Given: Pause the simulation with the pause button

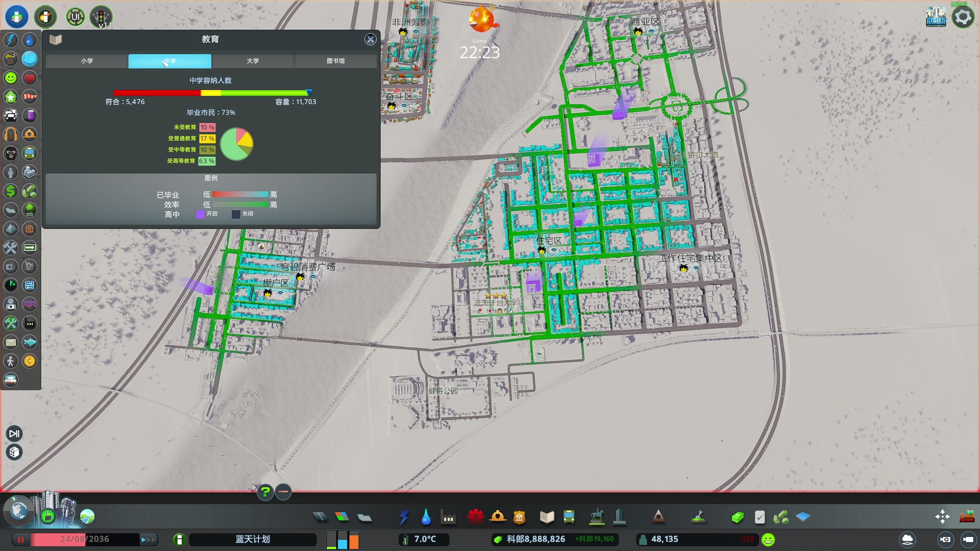Looking at the screenshot, I should pos(21,540).
